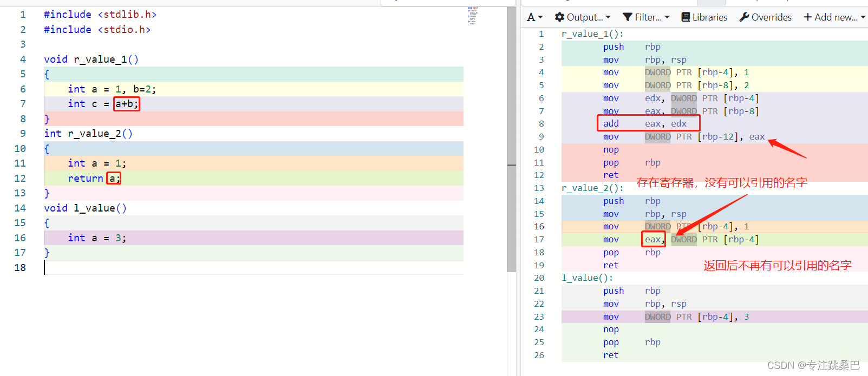The height and width of the screenshot is (376, 868).
Task: Click the l_value(): assembly label
Action: click(x=587, y=278)
